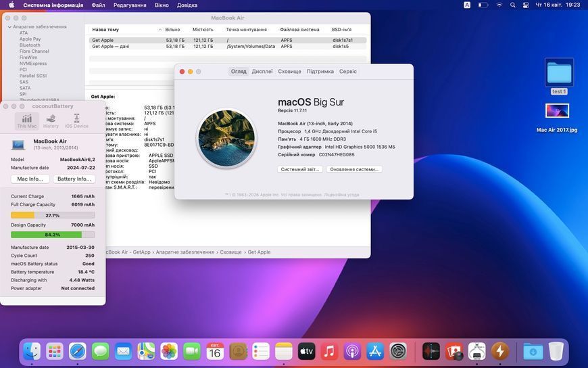Open Системний звіт... button
Image resolution: width=588 pixels, height=368 pixels.
(x=300, y=169)
